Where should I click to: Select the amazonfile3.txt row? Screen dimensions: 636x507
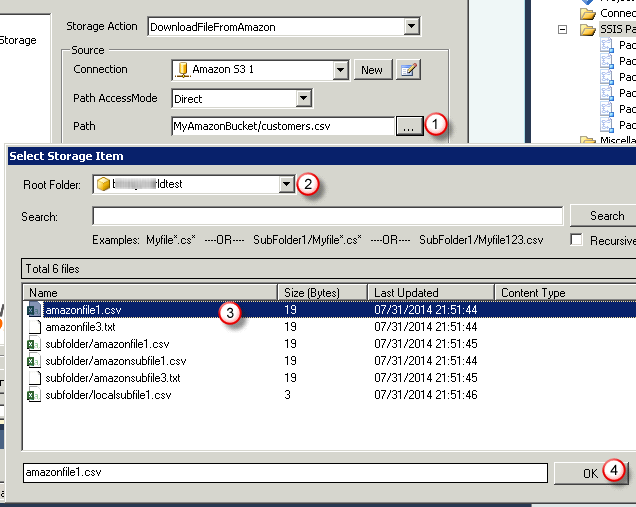(x=330, y=327)
